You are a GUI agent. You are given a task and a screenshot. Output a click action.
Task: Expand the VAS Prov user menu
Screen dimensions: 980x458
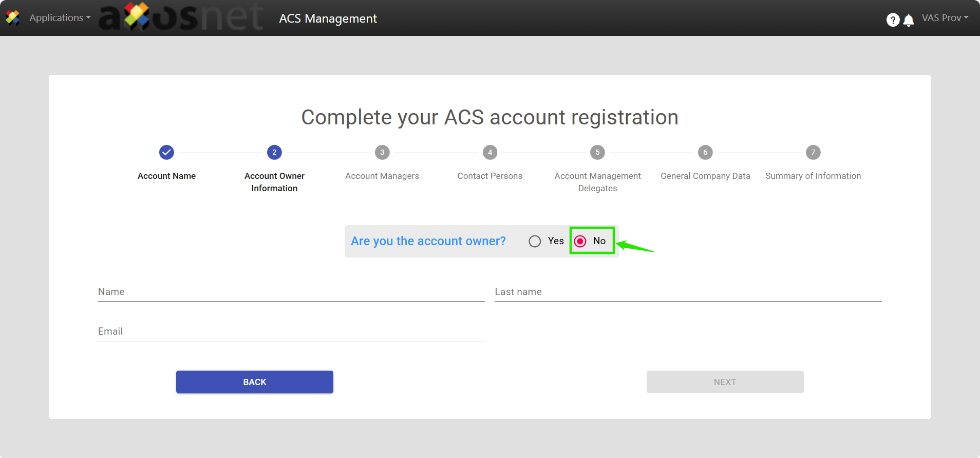click(945, 18)
